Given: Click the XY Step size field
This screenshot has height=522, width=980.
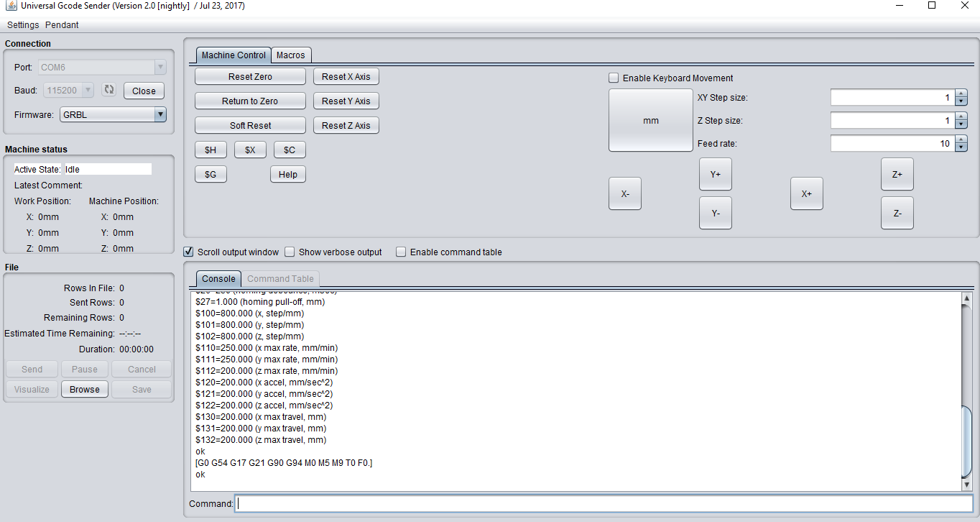Looking at the screenshot, I should pos(893,98).
